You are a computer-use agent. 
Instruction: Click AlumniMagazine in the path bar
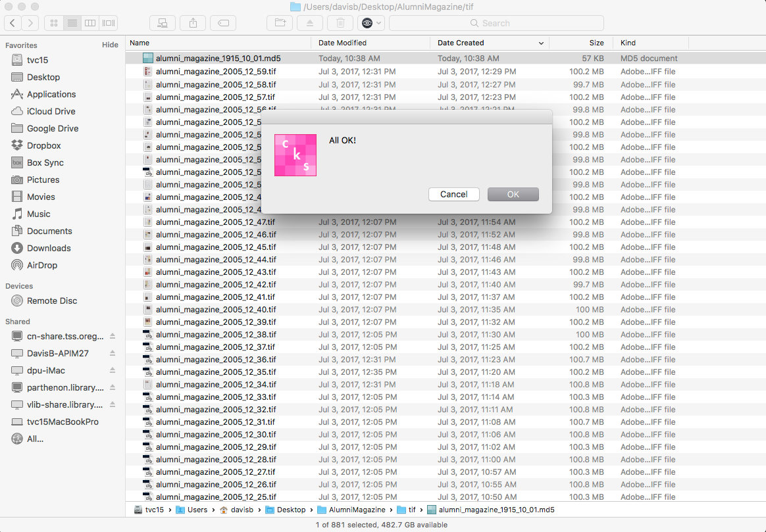[351, 510]
